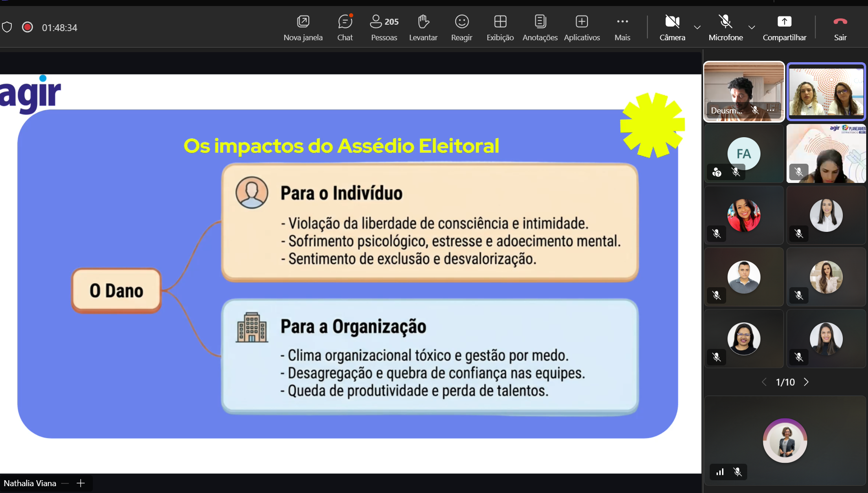Click plus to zoom the Nathalia Viana presentation
Image resolution: width=868 pixels, height=493 pixels.
[x=81, y=483]
